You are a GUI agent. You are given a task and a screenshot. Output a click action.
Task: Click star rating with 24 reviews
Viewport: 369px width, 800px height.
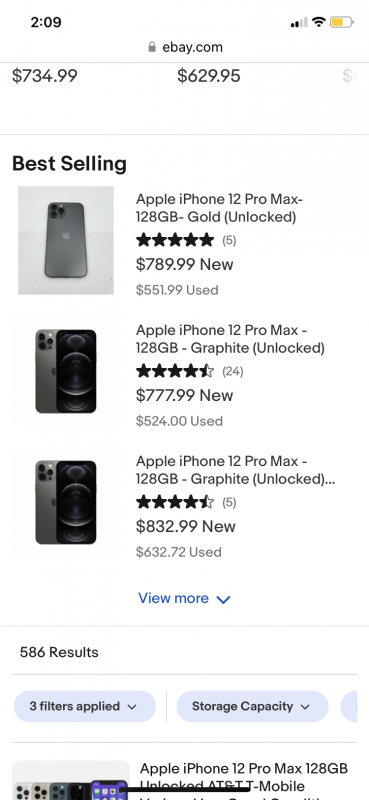point(175,371)
